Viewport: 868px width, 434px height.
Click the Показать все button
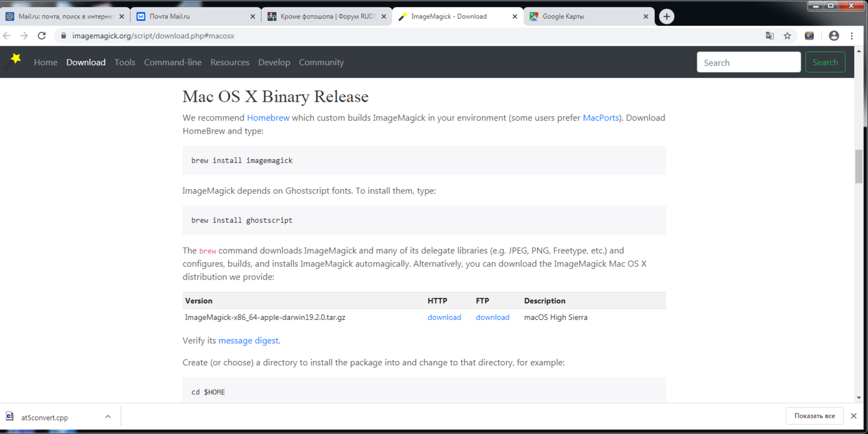pos(814,416)
